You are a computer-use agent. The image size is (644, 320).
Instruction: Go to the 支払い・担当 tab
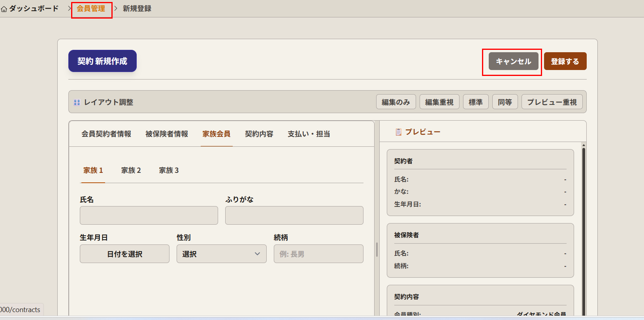tap(309, 134)
